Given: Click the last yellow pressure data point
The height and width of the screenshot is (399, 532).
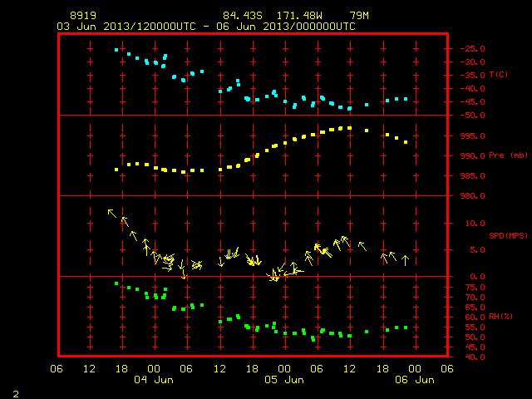Looking at the screenshot, I should (x=406, y=142).
